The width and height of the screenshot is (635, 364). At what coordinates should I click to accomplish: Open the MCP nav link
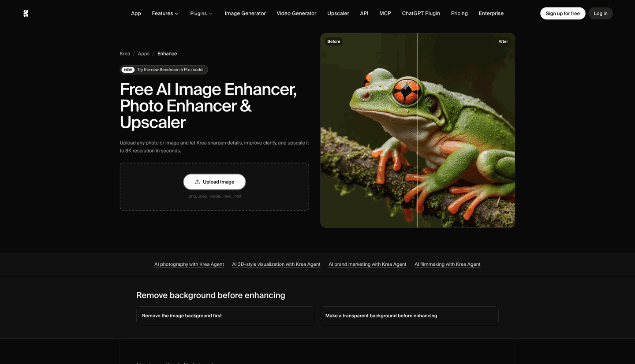click(x=385, y=13)
